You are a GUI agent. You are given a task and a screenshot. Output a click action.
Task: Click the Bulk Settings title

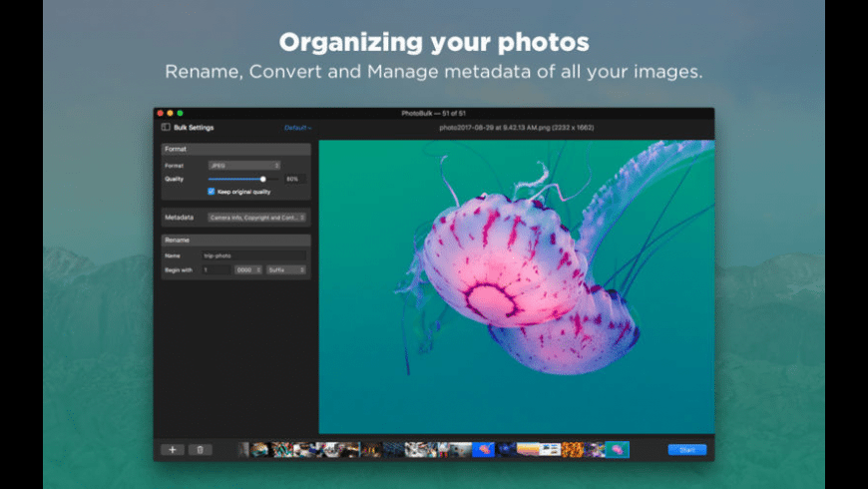point(194,128)
